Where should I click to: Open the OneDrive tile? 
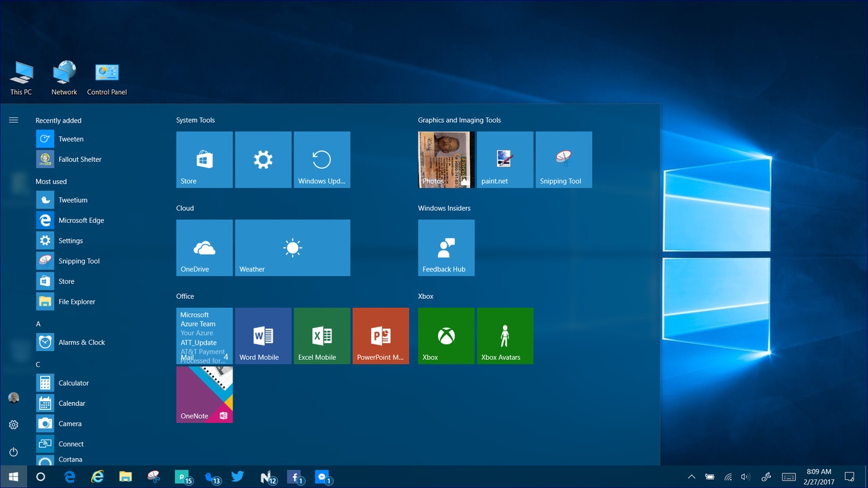[204, 247]
